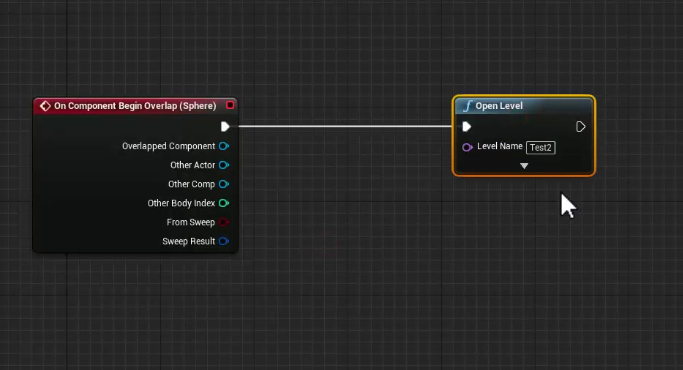Click the event node's output execution pin
This screenshot has height=370, width=683.
pos(225,127)
